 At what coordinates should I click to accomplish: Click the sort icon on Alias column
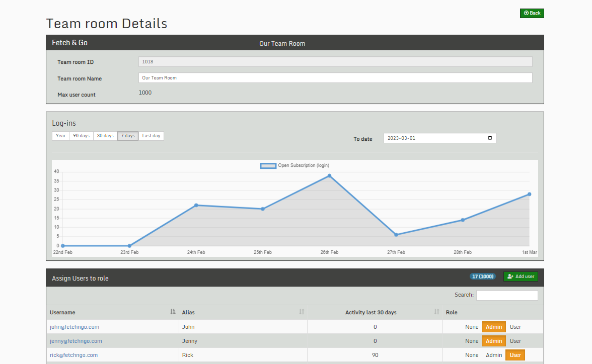tap(302, 312)
